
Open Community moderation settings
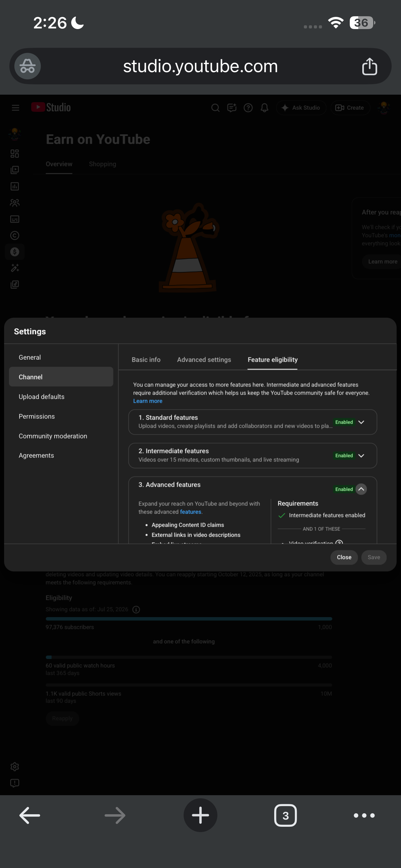[61, 436]
